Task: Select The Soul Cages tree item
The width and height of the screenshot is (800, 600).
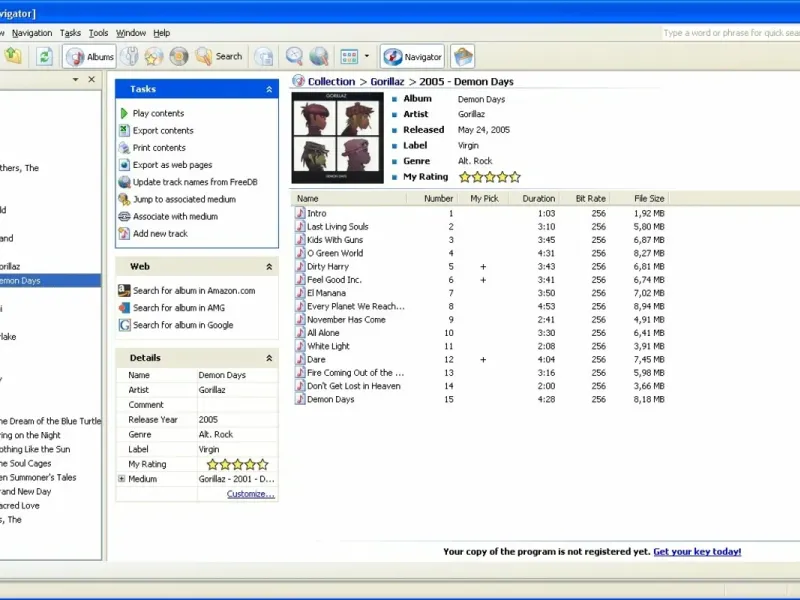Action: coord(26,463)
